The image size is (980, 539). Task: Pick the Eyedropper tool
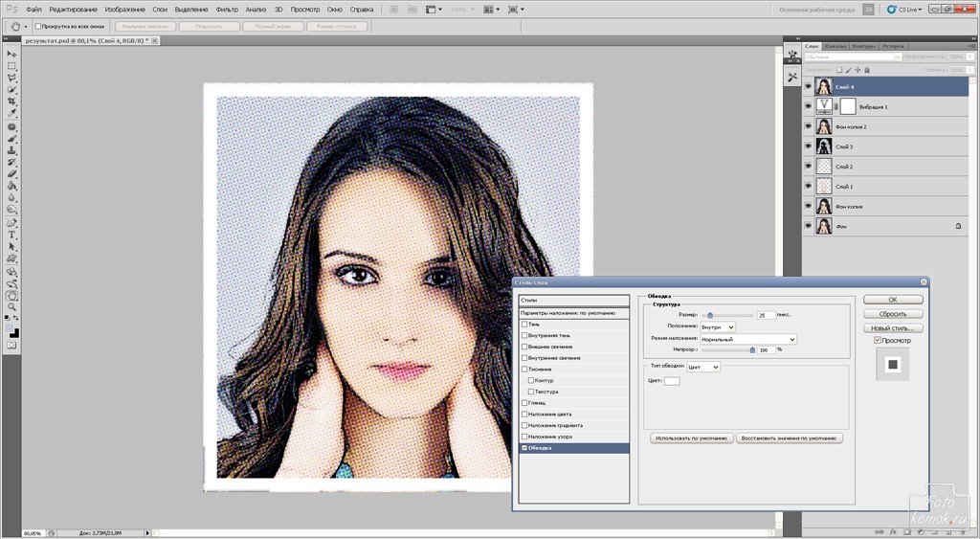[12, 113]
